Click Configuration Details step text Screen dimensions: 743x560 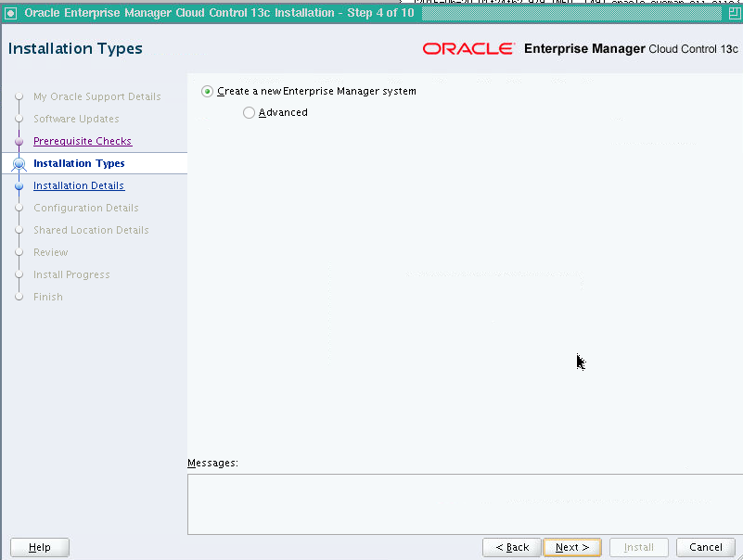[85, 208]
